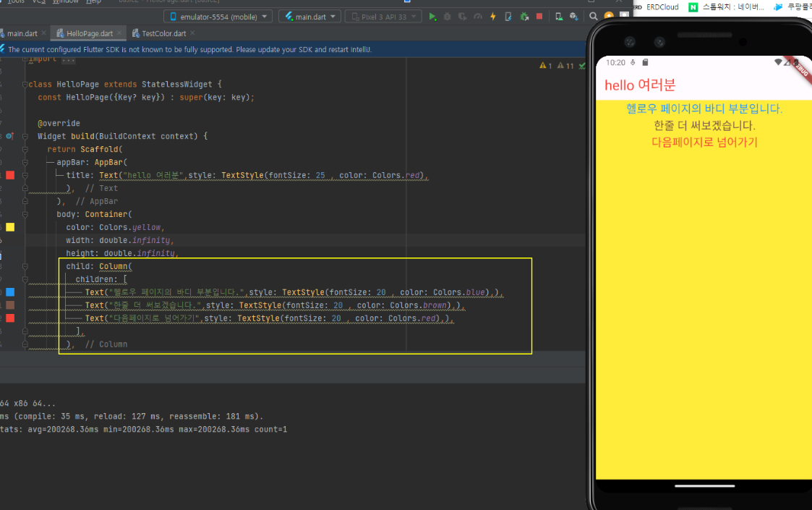The height and width of the screenshot is (510, 812).
Task: Click yellow color swatch beside Colors.yellow
Action: 10,227
